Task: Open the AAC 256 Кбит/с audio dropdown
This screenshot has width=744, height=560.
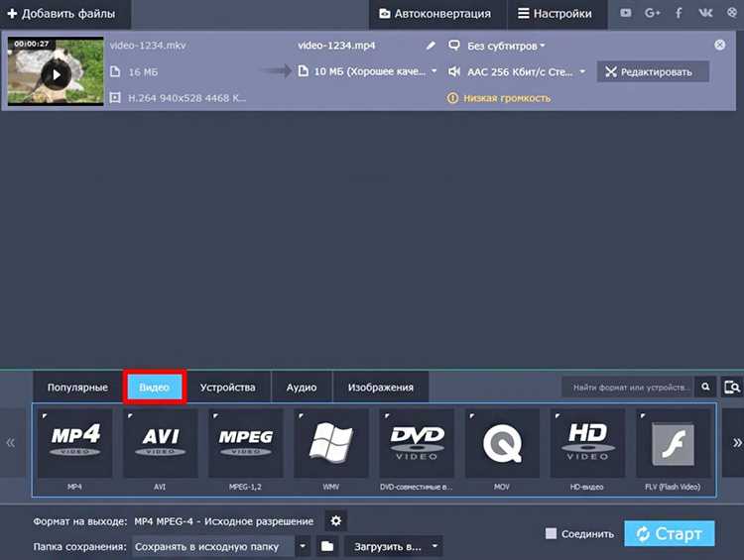Action: pos(526,72)
